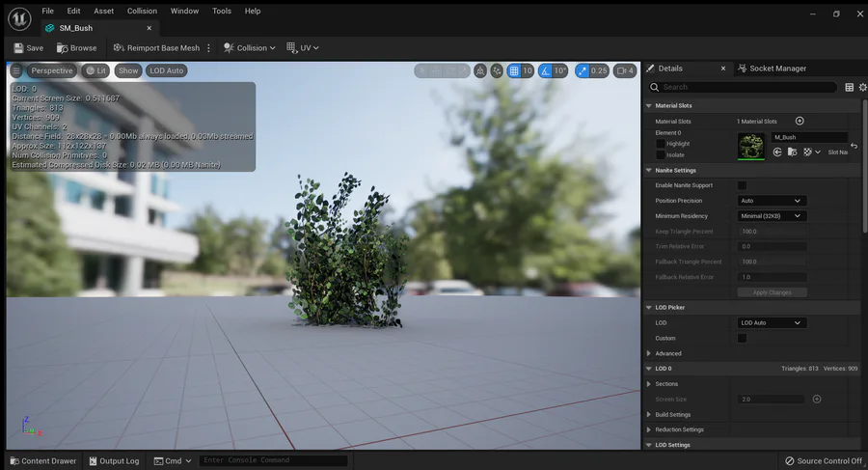Open the Show flags menu
Image resolution: width=868 pixels, height=470 pixels.
point(128,71)
